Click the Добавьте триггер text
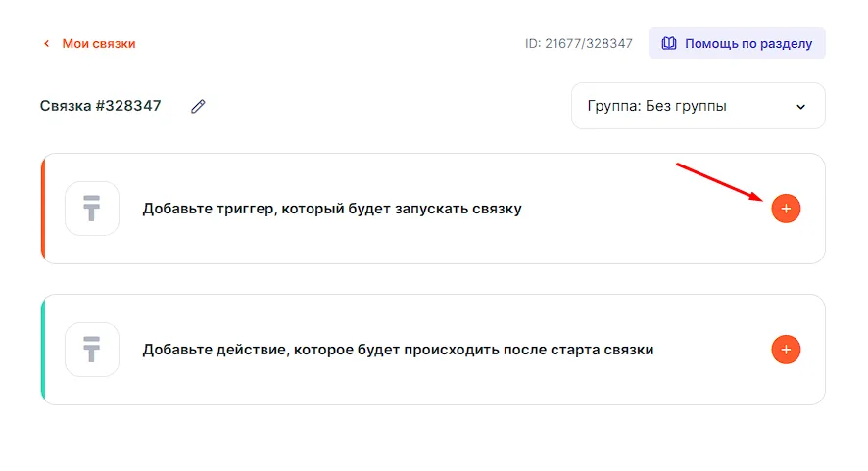The height and width of the screenshot is (471, 868). click(332, 209)
